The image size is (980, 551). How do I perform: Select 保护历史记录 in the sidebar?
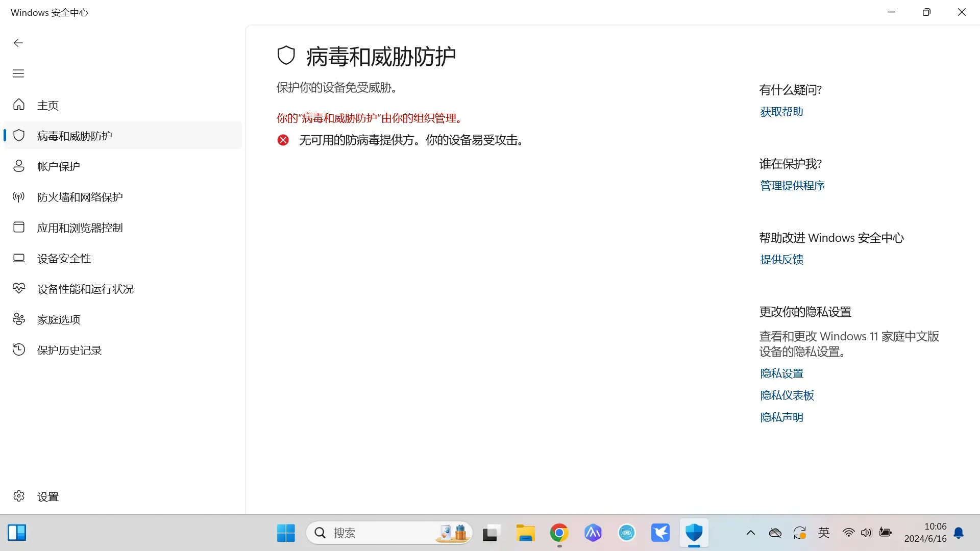(122, 350)
